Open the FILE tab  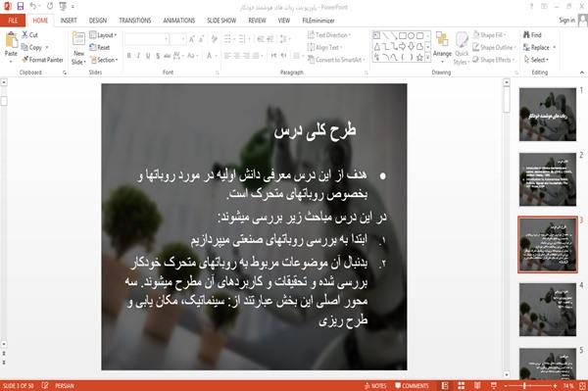(13, 21)
